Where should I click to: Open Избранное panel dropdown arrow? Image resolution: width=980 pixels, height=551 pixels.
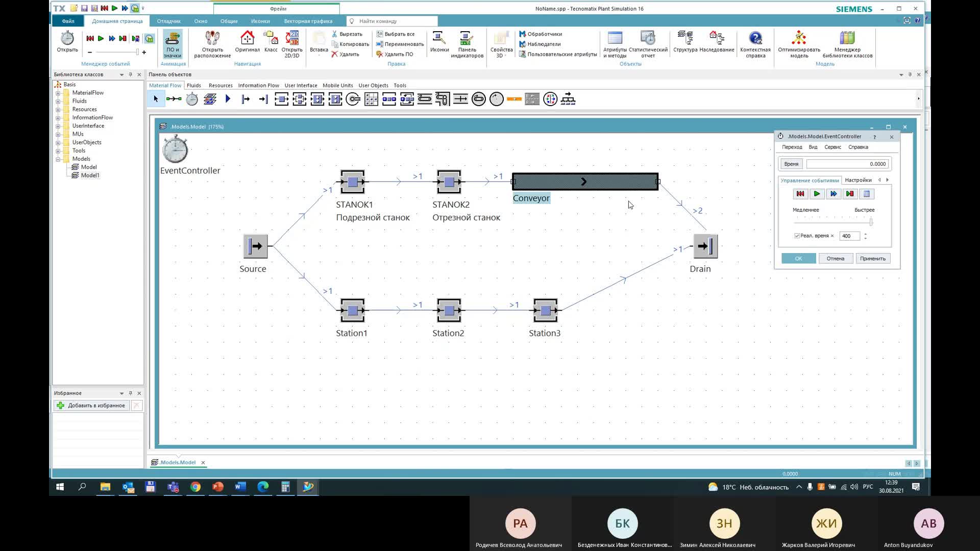121,393
